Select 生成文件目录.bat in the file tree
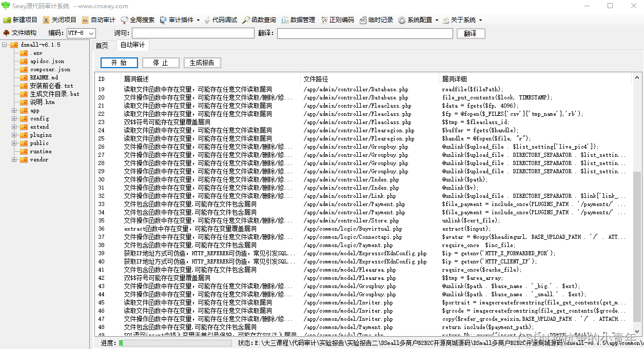The width and height of the screenshot is (644, 349). [x=54, y=94]
